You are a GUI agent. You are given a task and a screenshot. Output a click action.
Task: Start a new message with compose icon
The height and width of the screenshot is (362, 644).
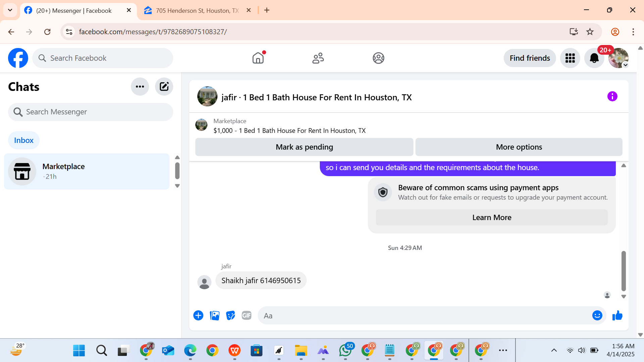(x=164, y=87)
